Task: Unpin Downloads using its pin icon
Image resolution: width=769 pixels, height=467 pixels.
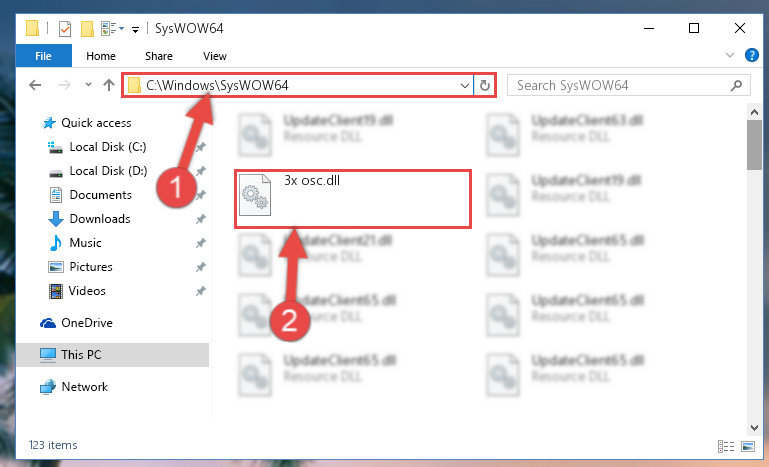Action: point(200,219)
